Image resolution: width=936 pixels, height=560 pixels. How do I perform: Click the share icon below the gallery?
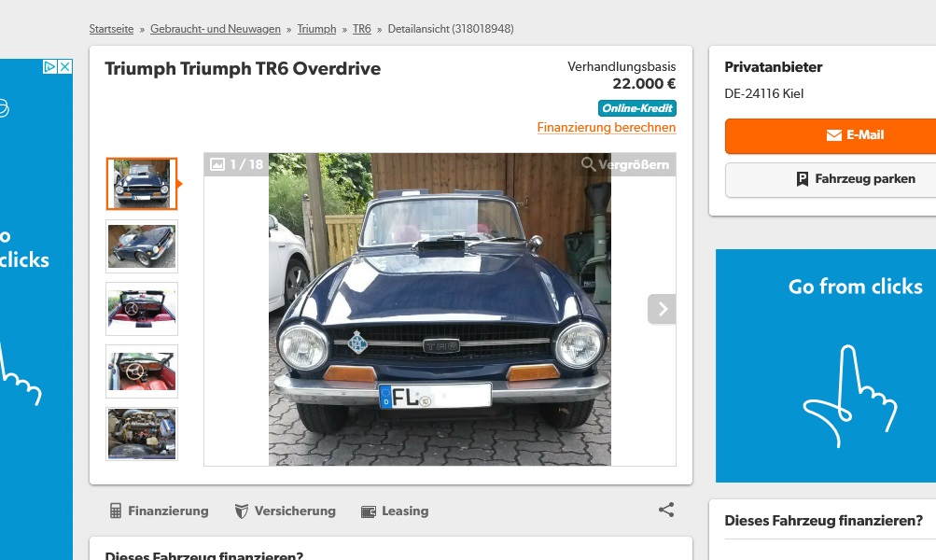coord(666,510)
